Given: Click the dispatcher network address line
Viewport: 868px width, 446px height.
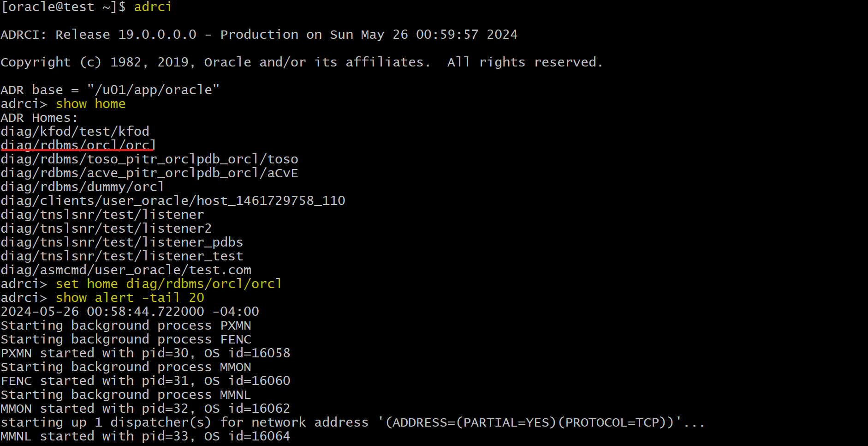Looking at the screenshot, I should point(353,422).
